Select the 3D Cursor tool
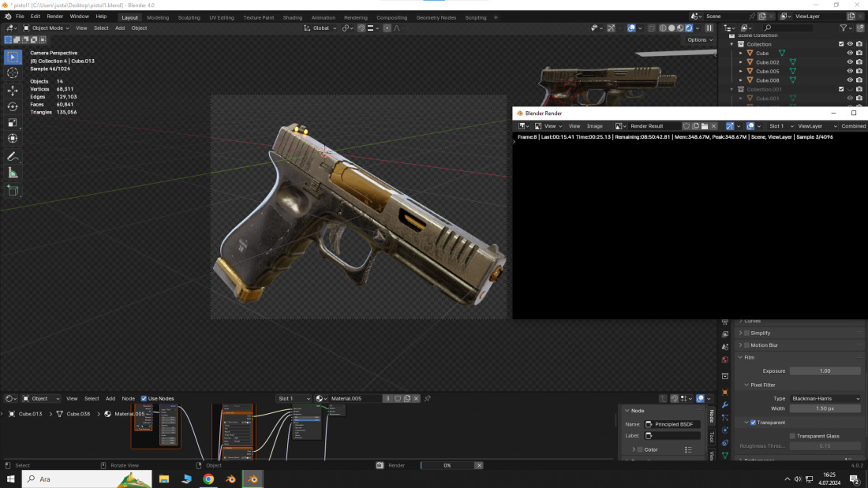 (13, 73)
